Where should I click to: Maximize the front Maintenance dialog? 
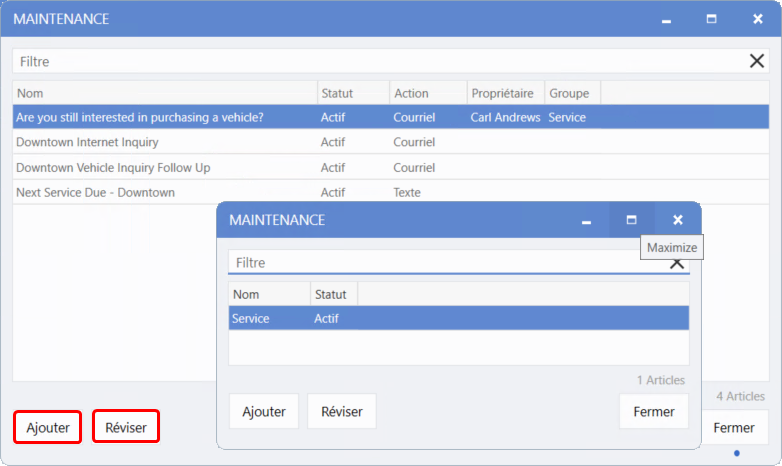click(x=631, y=220)
